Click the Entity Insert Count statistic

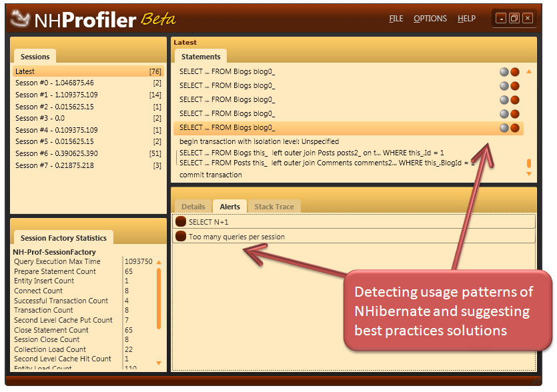(x=44, y=281)
